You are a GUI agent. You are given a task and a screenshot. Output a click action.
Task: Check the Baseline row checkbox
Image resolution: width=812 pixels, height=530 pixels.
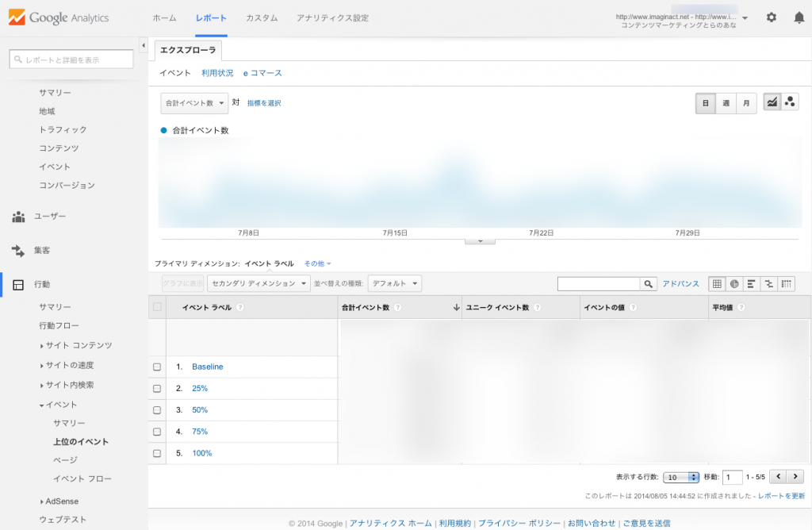tap(157, 367)
